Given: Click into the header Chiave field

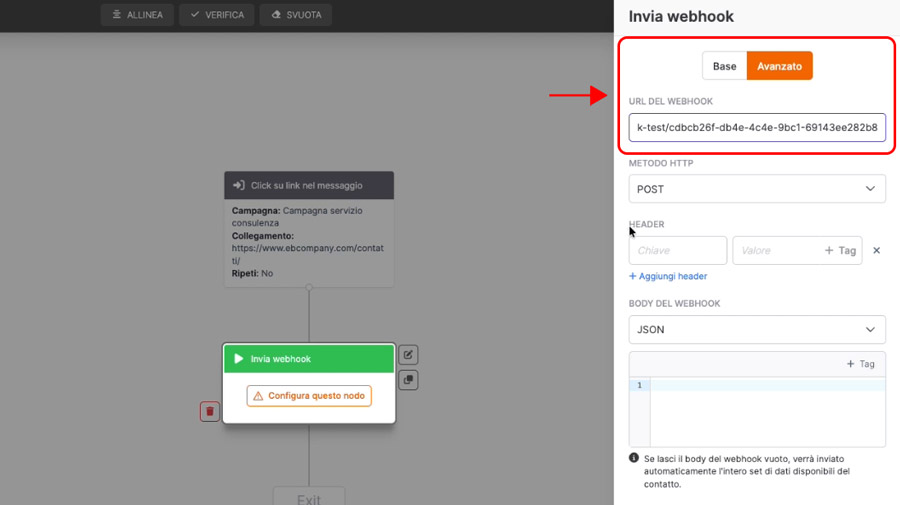Looking at the screenshot, I should (x=677, y=250).
